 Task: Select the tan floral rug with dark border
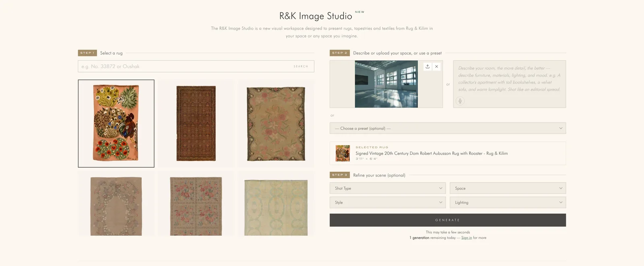[x=276, y=123]
